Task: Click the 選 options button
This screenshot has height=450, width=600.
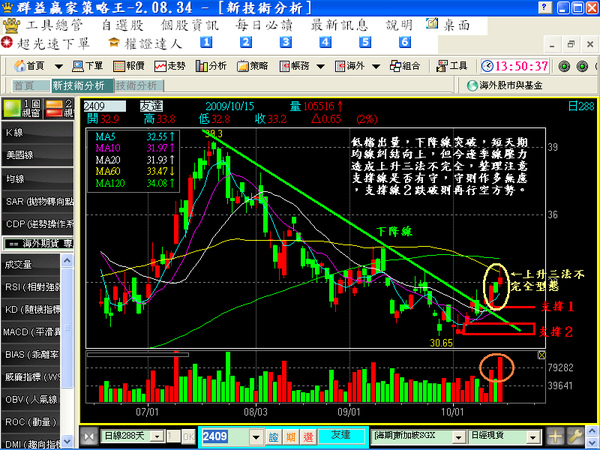Action: tap(308, 437)
